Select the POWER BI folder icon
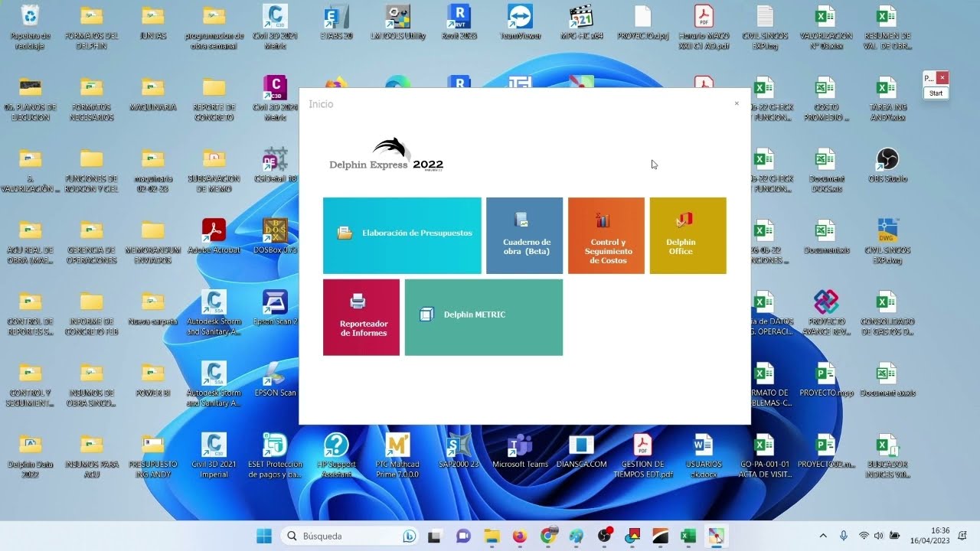This screenshot has height=551, width=980. 153,379
